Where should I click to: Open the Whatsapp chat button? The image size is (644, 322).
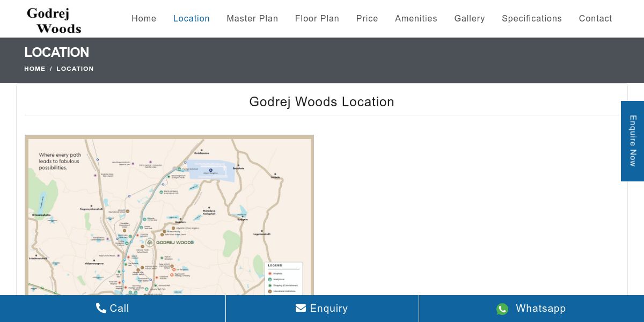(x=531, y=309)
